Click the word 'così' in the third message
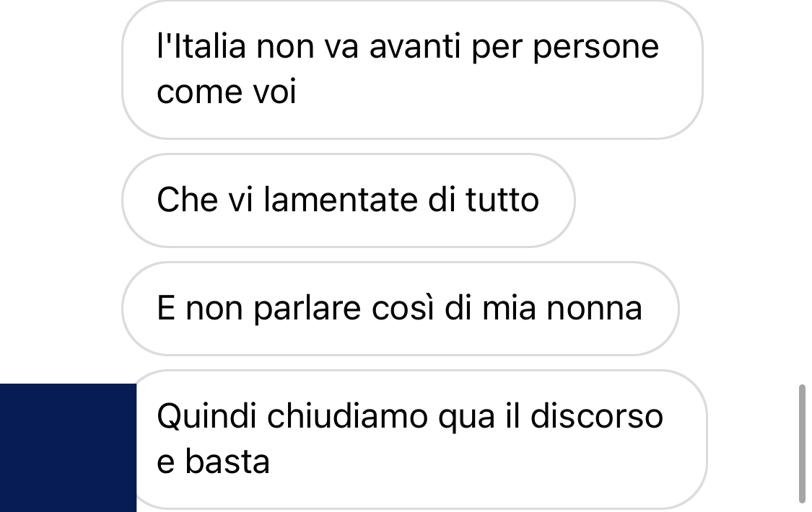The width and height of the screenshot is (812, 512). tap(402, 308)
